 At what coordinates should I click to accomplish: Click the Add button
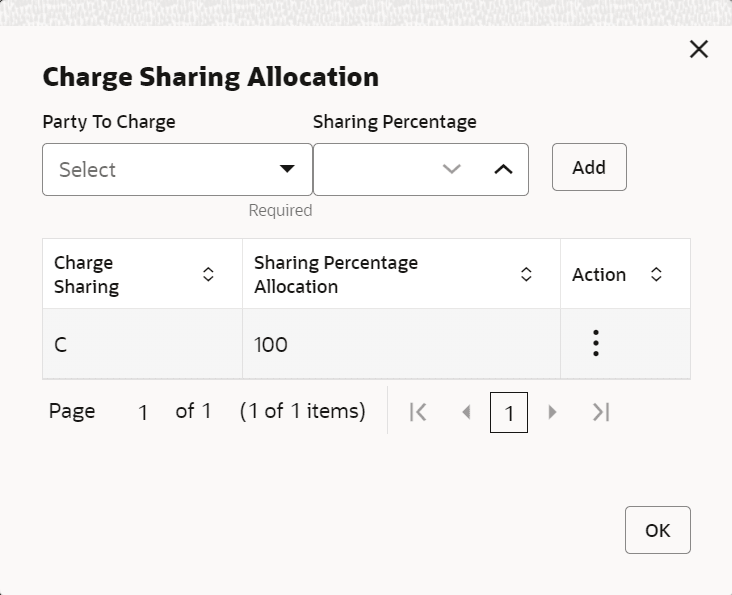click(589, 167)
